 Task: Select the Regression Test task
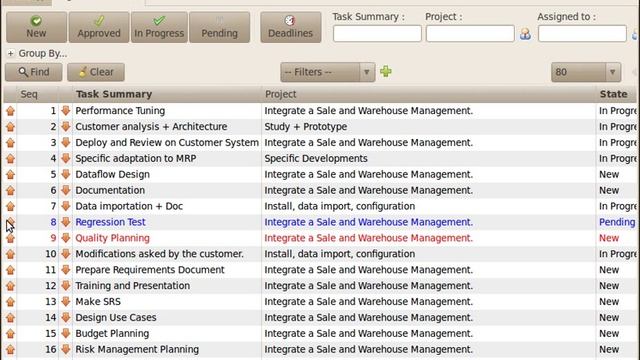pyautogui.click(x=111, y=222)
